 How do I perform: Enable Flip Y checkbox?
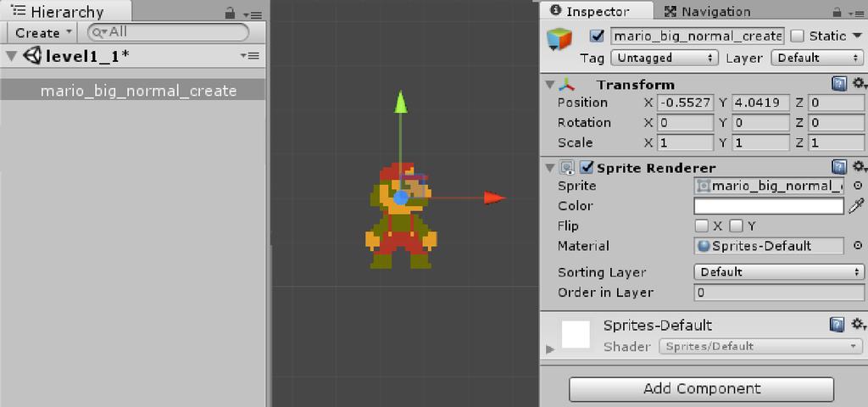[x=736, y=226]
